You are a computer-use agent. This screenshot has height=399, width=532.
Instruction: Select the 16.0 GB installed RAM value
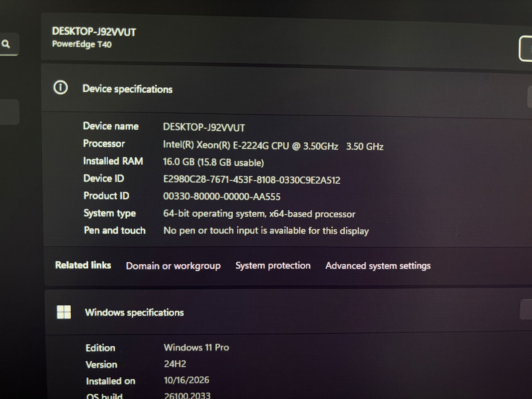(x=213, y=162)
